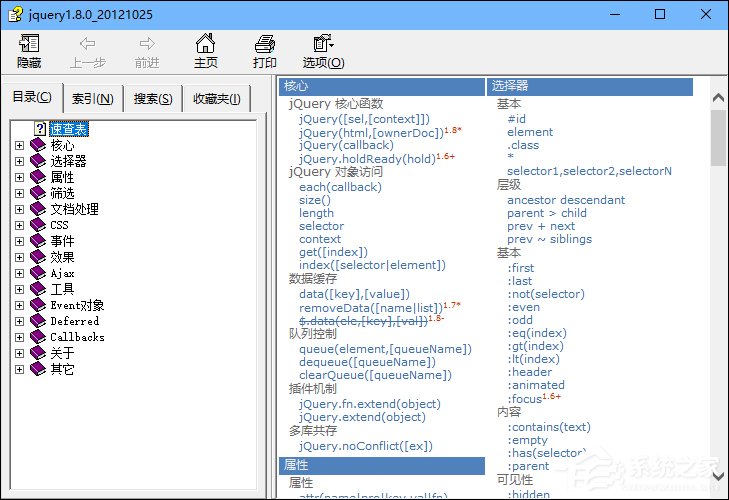
Task: Click the 打印 printer icon
Action: (265, 44)
